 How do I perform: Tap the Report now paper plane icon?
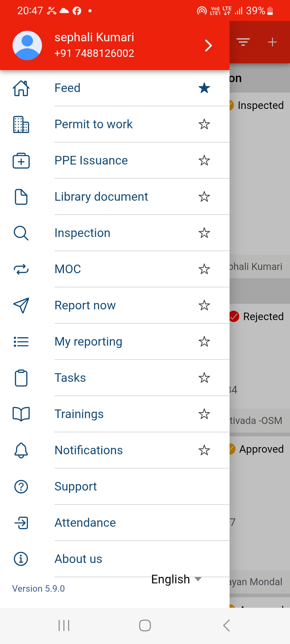pos(21,305)
